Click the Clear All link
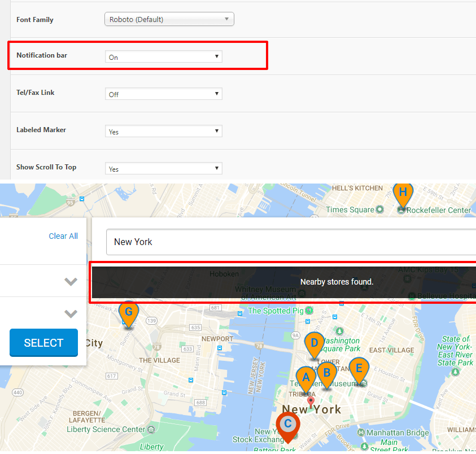 (x=63, y=236)
